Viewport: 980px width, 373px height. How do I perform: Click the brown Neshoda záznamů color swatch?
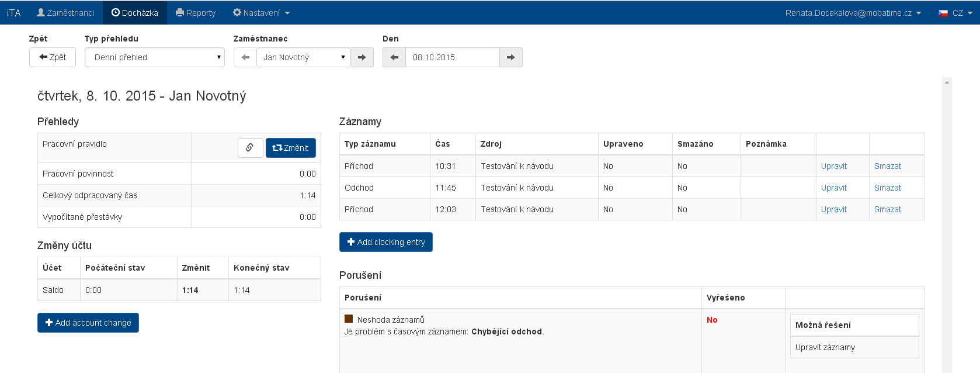(349, 319)
